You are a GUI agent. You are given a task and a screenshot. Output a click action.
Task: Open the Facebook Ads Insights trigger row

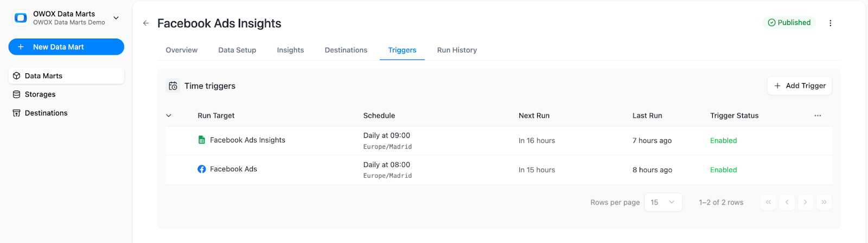coord(499,140)
